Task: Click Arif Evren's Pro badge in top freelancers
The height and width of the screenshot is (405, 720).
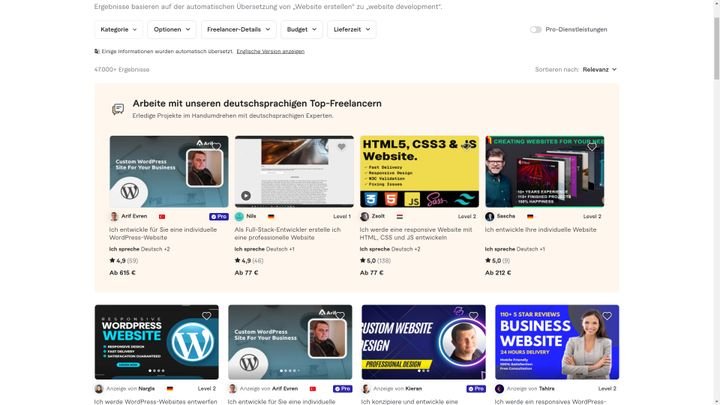Action: (x=219, y=216)
